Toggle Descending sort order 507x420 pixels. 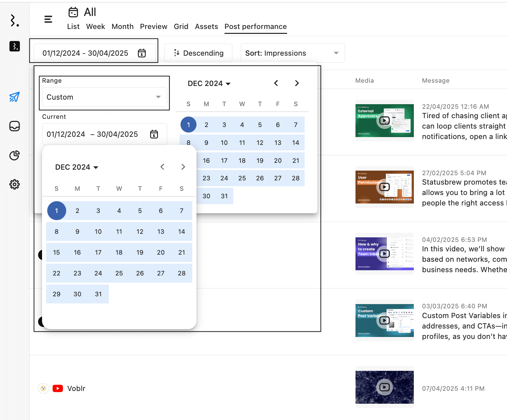click(198, 53)
